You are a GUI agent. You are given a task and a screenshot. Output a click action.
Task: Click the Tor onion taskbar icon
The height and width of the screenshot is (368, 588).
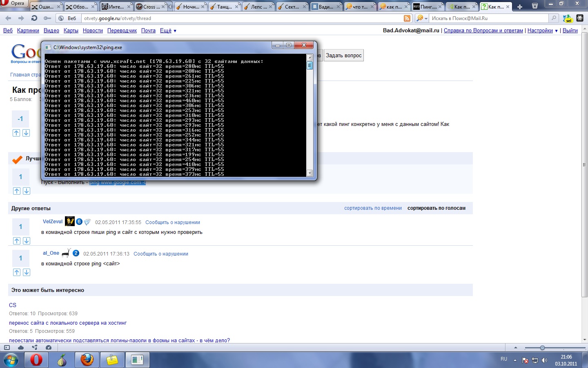pyautogui.click(x=62, y=360)
